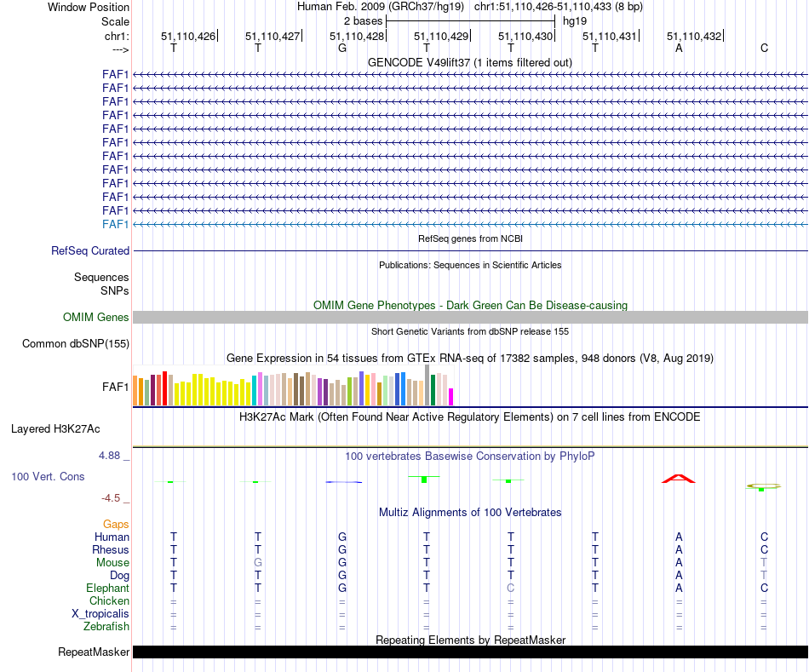Open the GENCODE V49lift37 track title

point(470,62)
